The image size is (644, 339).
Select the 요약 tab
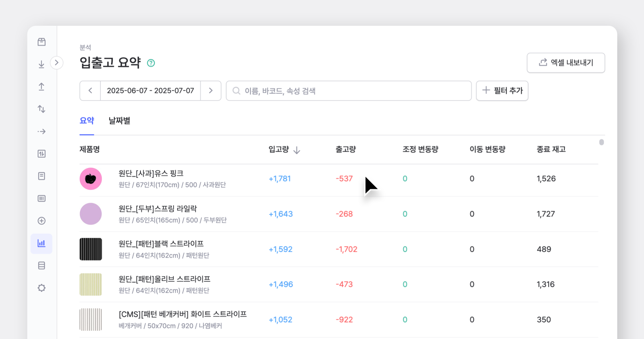pos(87,121)
